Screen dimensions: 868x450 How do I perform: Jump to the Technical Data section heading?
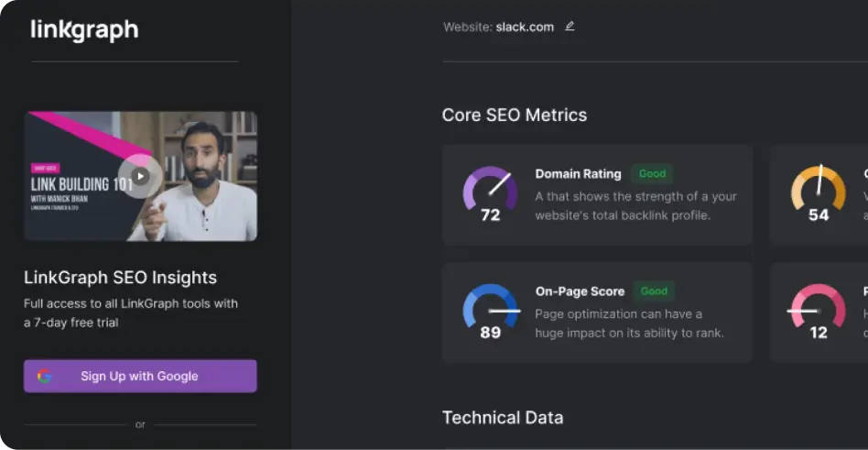[503, 418]
